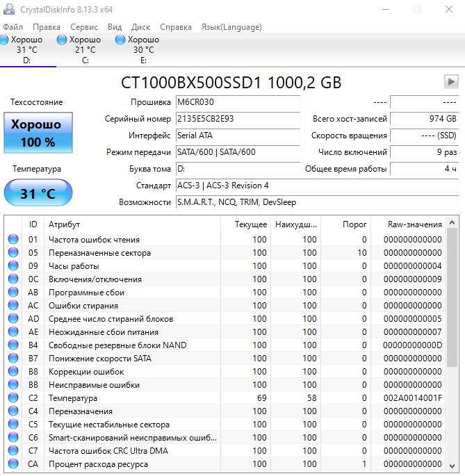Click status icon for attribute C7
This screenshot has height=476, width=465.
pos(13,450)
